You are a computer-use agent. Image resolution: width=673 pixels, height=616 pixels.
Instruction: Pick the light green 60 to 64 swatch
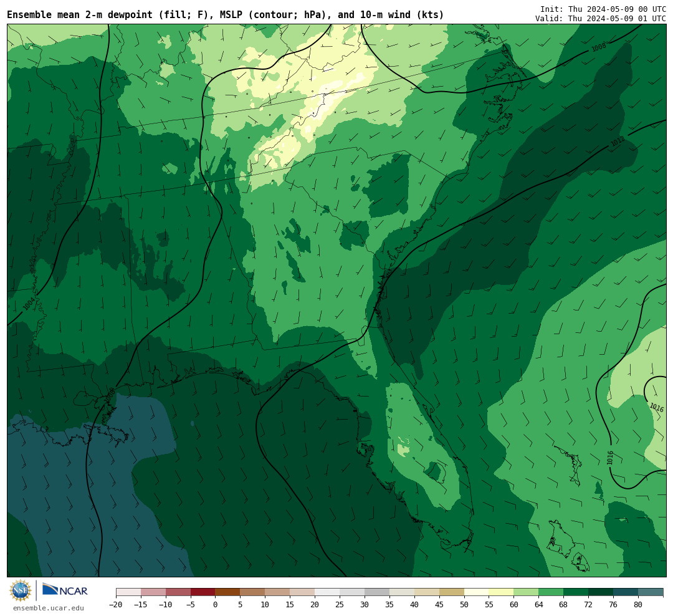click(x=526, y=592)
